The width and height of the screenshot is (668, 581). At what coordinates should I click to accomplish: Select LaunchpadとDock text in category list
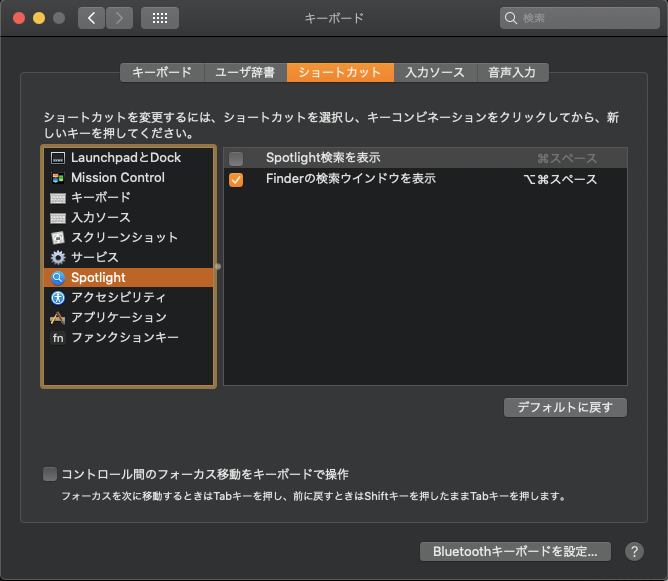coord(126,158)
